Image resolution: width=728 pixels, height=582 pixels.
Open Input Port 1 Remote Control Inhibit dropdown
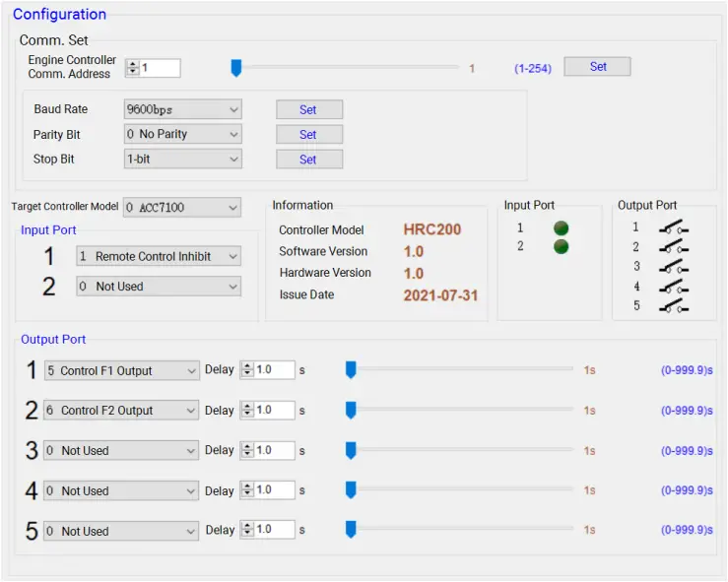159,256
